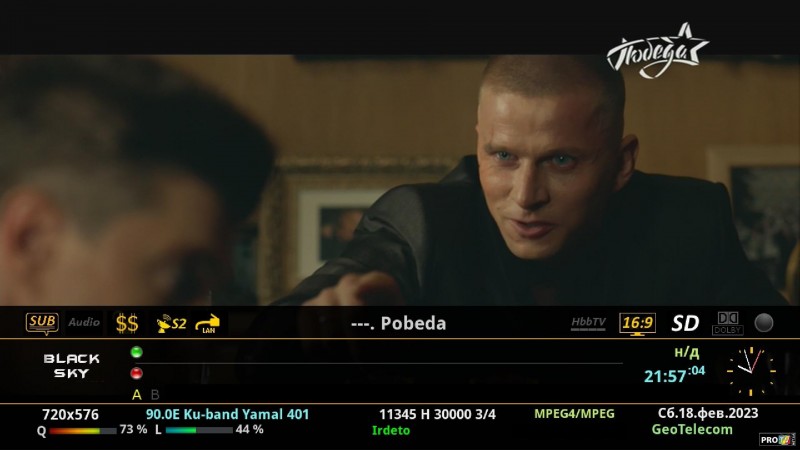The image size is (800, 450).
Task: Click the Black Sky skin logo
Action: tap(71, 366)
